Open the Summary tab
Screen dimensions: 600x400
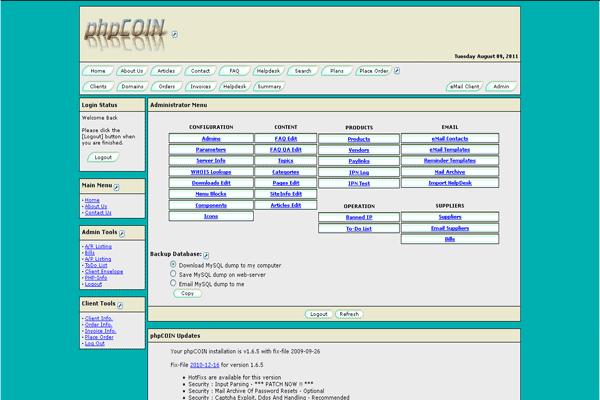(x=269, y=87)
